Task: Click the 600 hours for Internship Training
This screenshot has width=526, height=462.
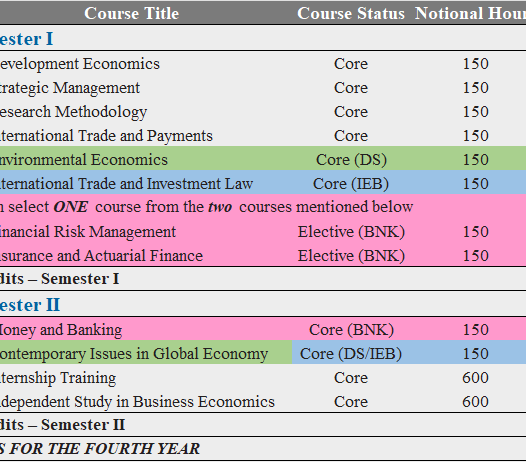Action: pyautogui.click(x=475, y=378)
